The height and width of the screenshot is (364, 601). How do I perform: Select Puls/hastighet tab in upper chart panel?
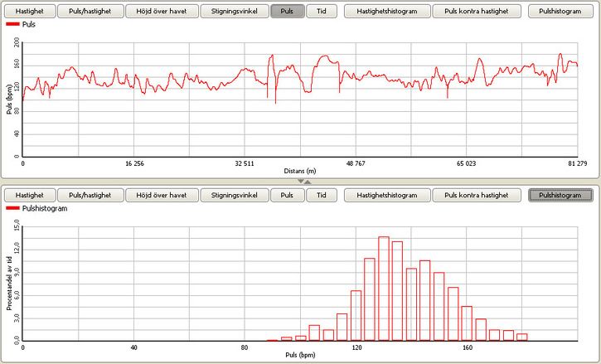90,11
